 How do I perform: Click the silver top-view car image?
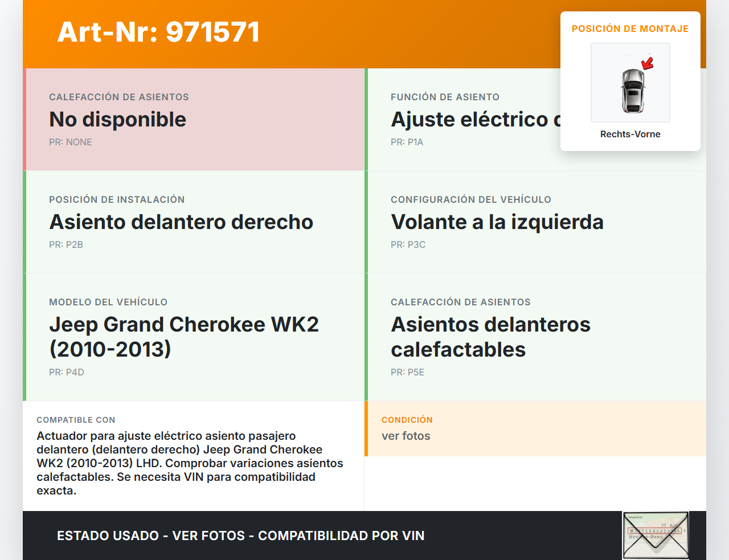pyautogui.click(x=632, y=91)
